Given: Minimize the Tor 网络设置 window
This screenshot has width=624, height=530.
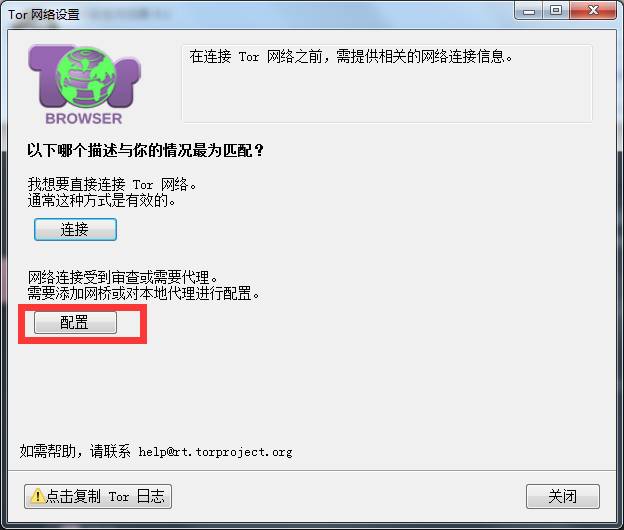Looking at the screenshot, I should coord(529,11).
